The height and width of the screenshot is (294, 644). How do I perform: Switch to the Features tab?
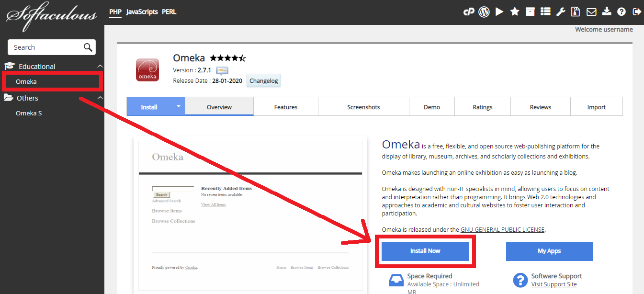(x=286, y=107)
